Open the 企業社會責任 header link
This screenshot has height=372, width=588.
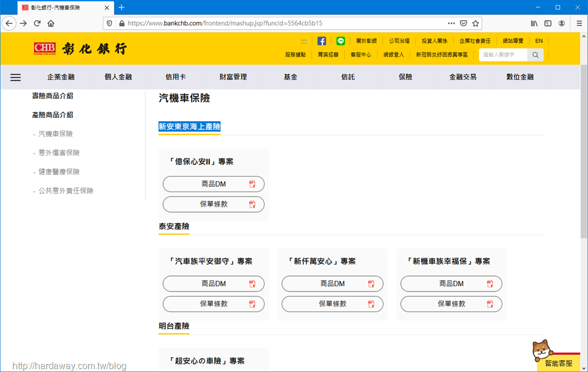click(475, 41)
